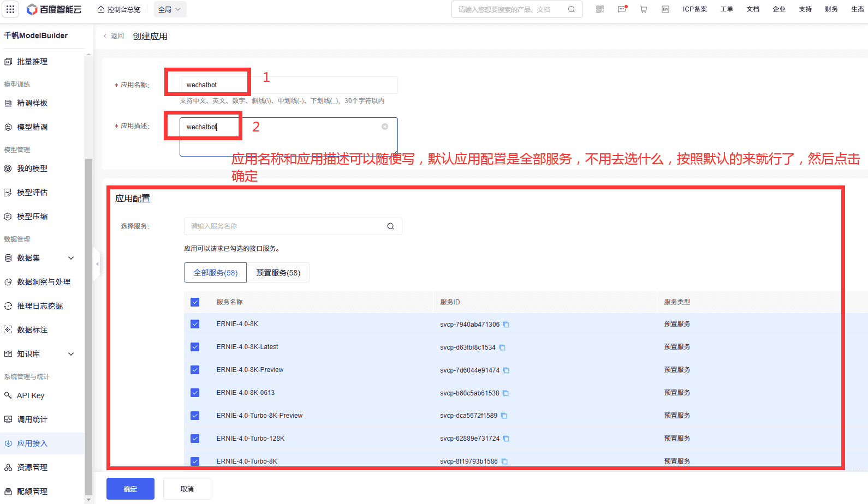Focus the top product search box
The image size is (868, 504).
click(x=516, y=9)
